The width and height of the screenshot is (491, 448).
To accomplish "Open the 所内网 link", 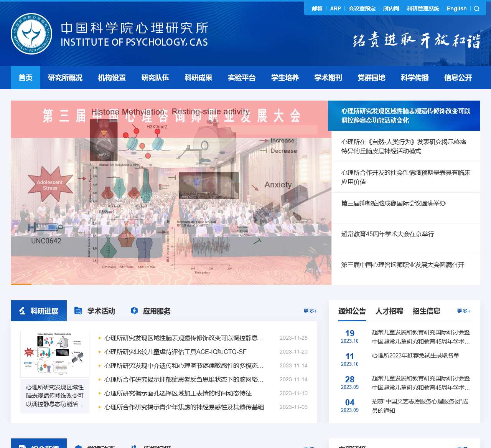I will click(x=391, y=8).
